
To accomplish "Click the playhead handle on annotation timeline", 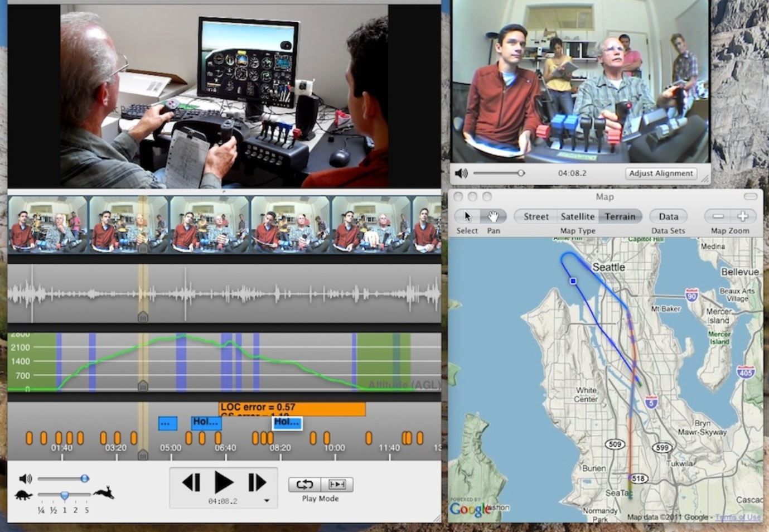I will coord(143,454).
